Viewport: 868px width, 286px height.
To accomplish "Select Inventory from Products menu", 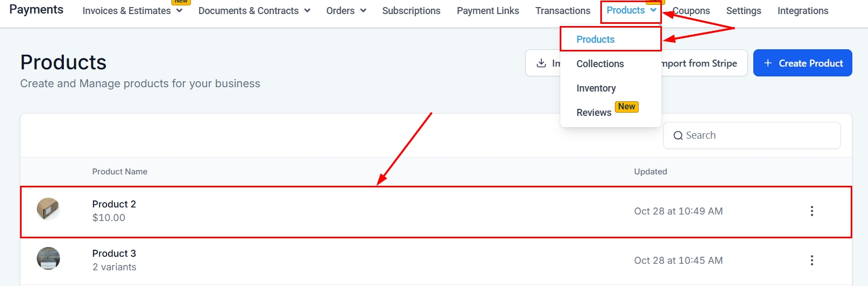I will coord(596,88).
